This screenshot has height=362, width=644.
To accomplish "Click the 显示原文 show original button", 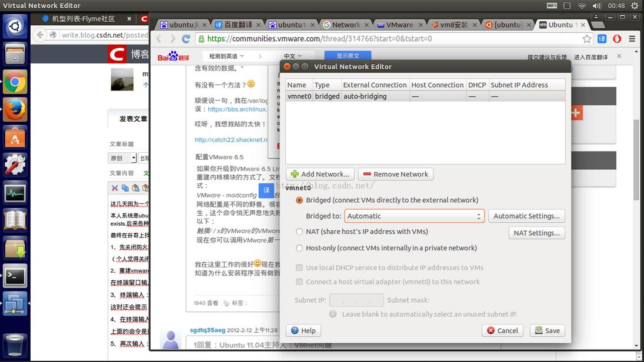I will 348,56.
